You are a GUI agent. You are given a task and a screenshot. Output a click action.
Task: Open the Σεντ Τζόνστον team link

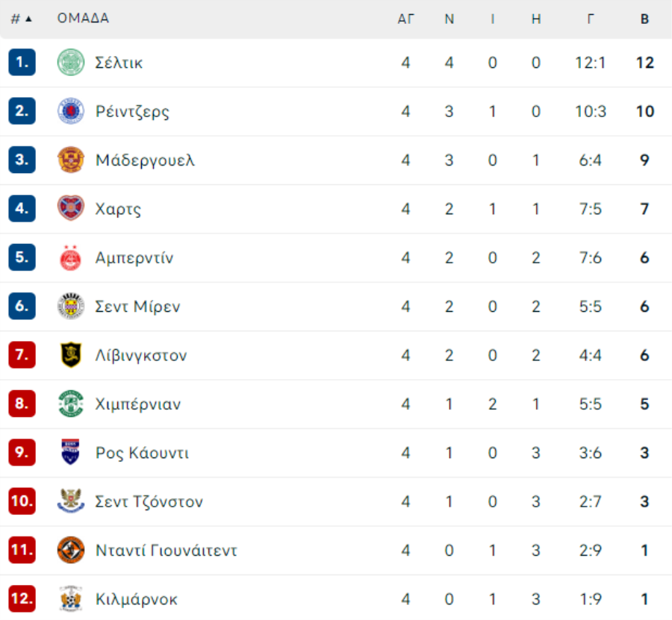click(x=149, y=502)
